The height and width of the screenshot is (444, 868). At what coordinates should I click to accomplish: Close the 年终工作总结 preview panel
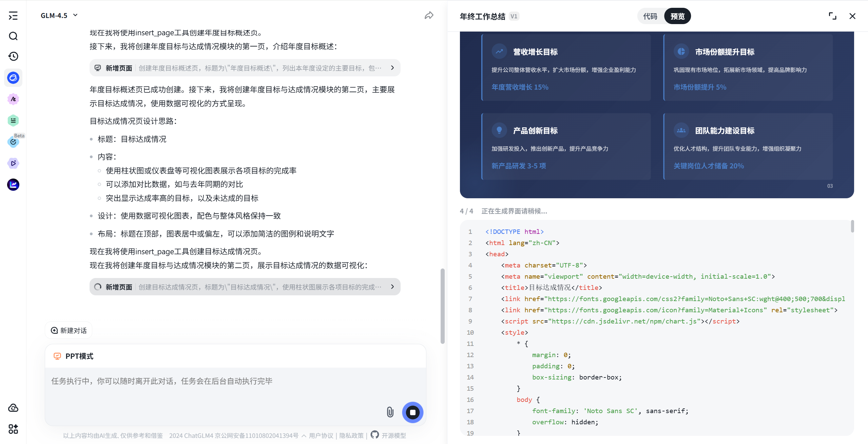coord(852,16)
